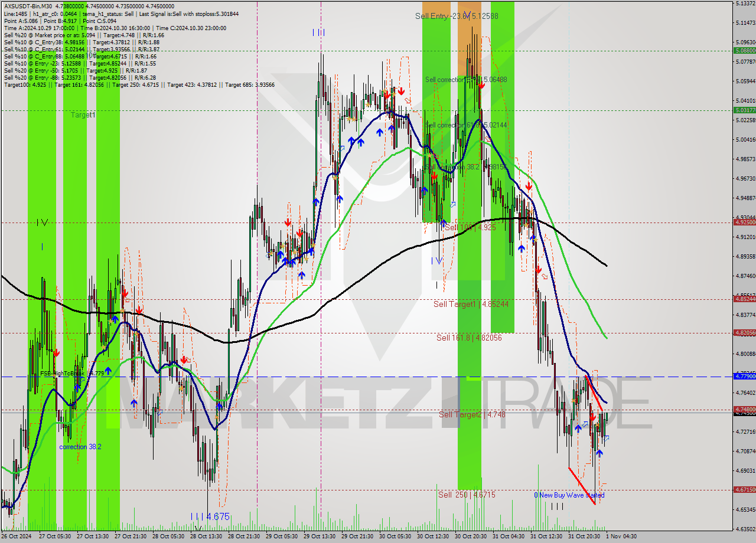Click the 4.92500 red price tag
756x543 pixels.
tap(744, 223)
